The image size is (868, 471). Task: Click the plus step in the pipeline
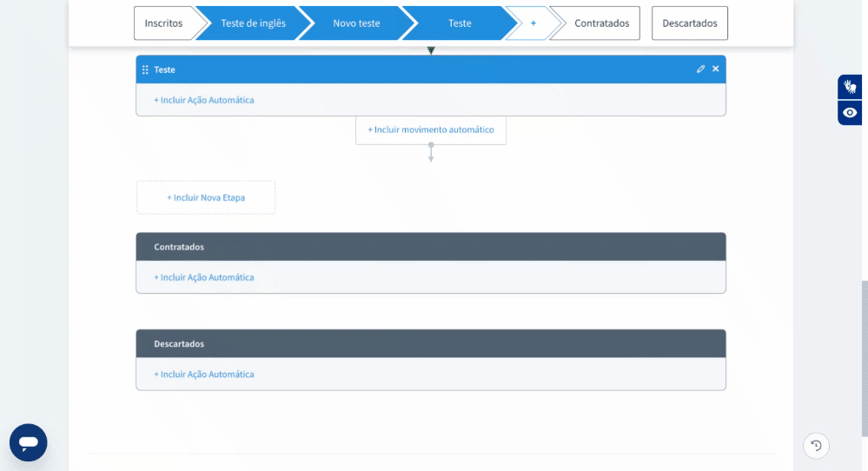pyautogui.click(x=533, y=23)
